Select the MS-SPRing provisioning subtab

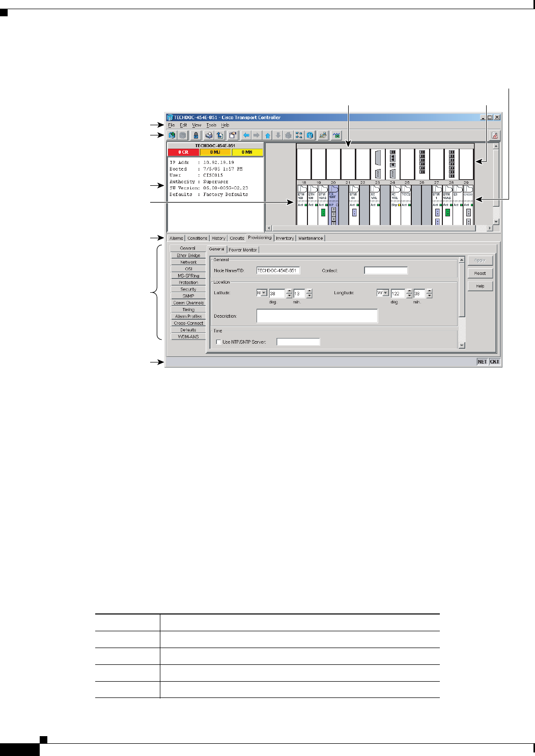tap(188, 275)
